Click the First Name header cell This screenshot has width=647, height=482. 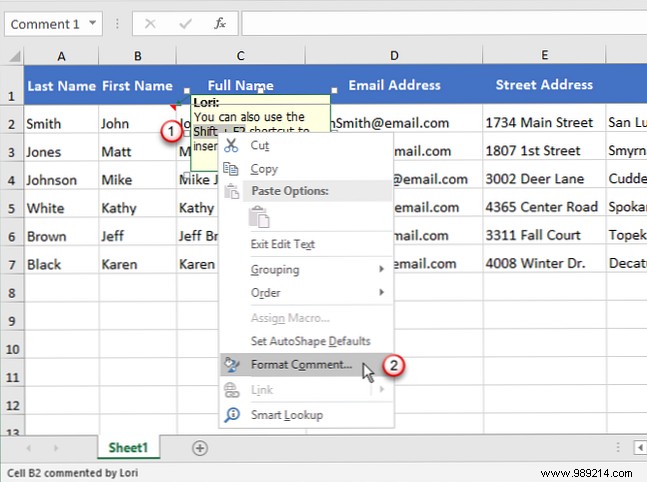(137, 85)
